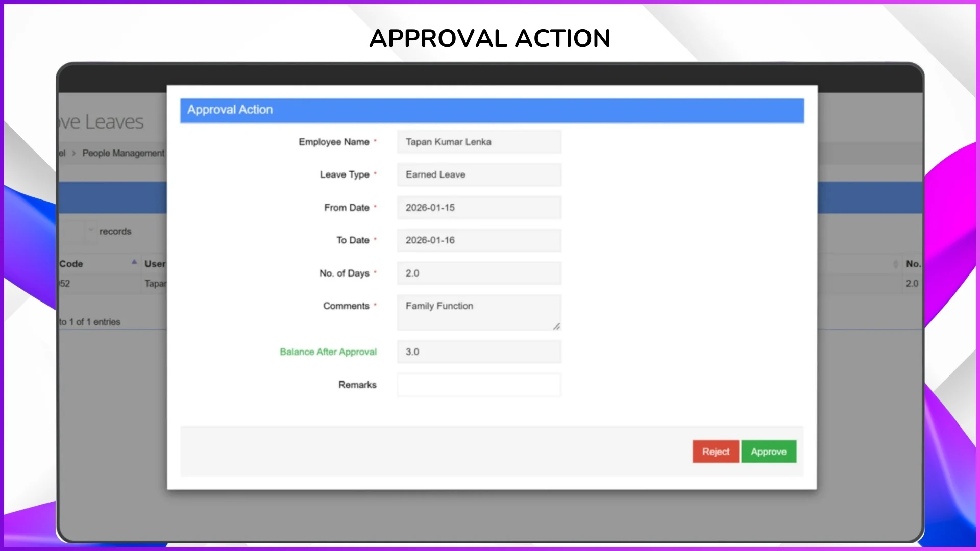This screenshot has width=980, height=551.
Task: Select the Approval Action title bar
Action: 492,110
